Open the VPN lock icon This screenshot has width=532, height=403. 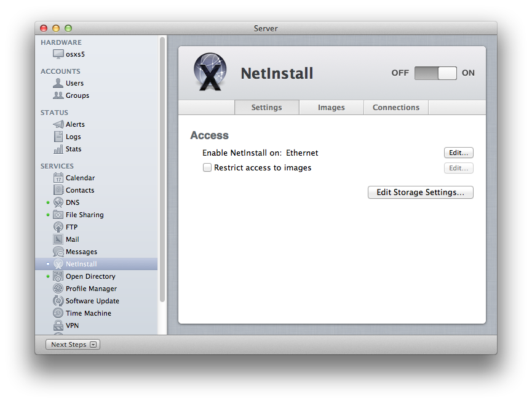(x=58, y=325)
